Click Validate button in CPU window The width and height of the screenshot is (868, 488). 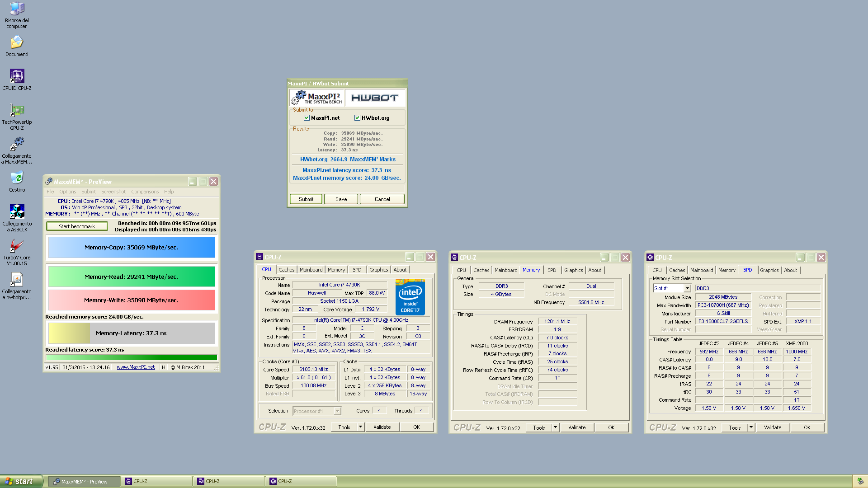coord(382,427)
